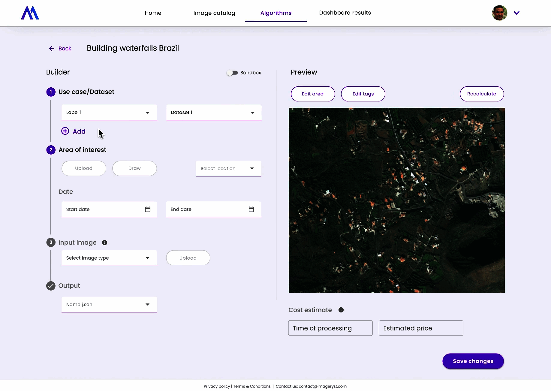This screenshot has width=551, height=392.
Task: Switch to the Image catalog tab
Action: [x=214, y=13]
